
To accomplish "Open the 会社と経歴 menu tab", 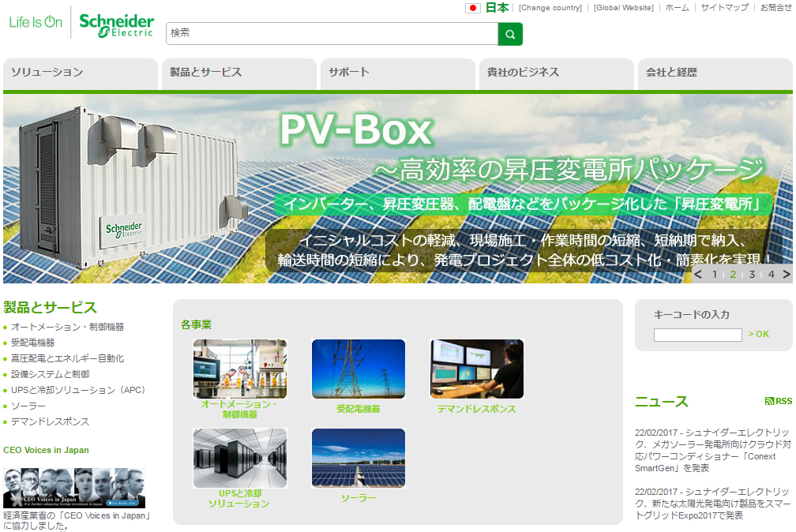I will pyautogui.click(x=715, y=74).
